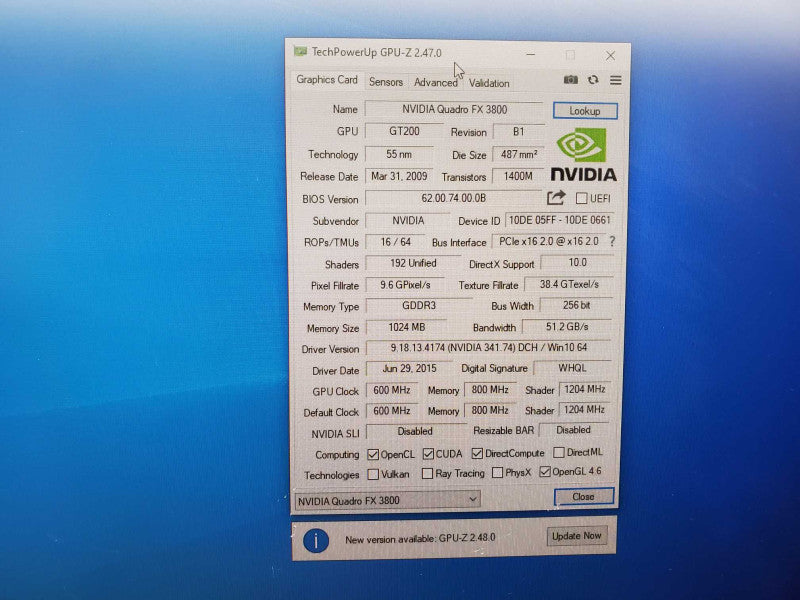Toggle the DirectML checkbox
The height and width of the screenshot is (600, 800).
559,452
